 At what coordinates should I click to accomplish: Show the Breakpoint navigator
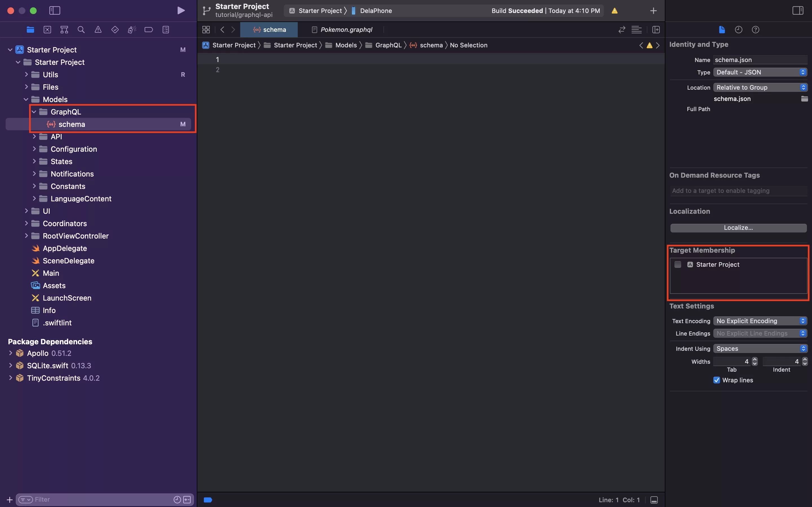click(149, 30)
